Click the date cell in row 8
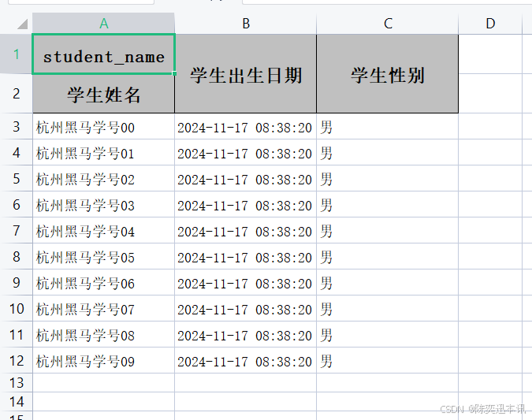532x420 pixels. [x=246, y=256]
